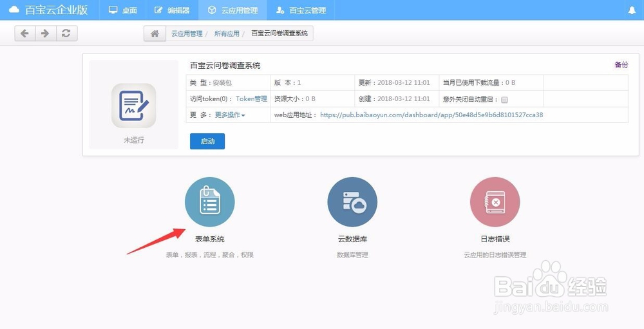Click the 资源大小：0 B cell
This screenshot has height=329, width=644.
pos(312,99)
